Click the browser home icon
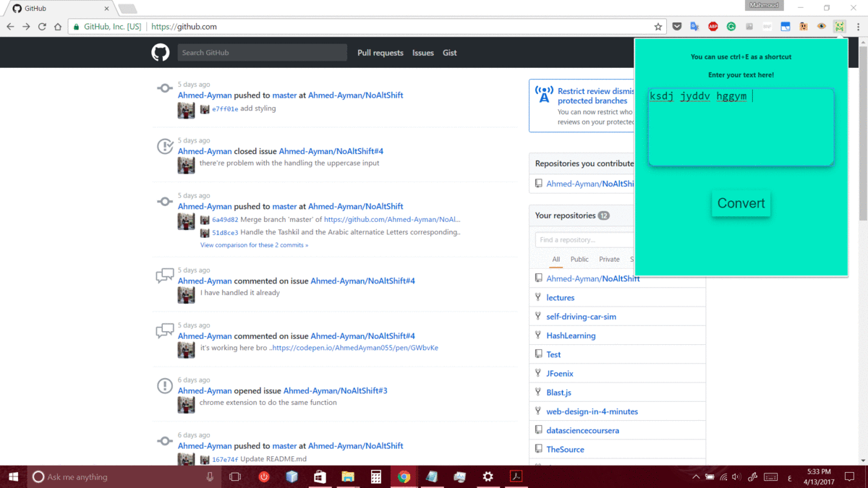The height and width of the screenshot is (488, 868). click(58, 27)
